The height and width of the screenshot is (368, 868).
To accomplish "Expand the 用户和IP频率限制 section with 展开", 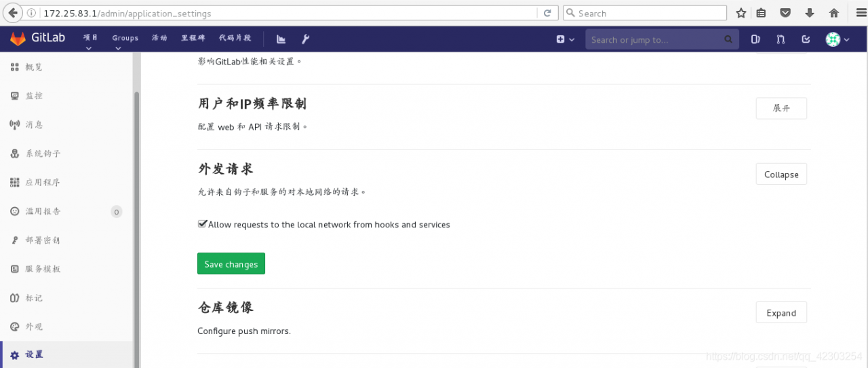I will coord(781,109).
